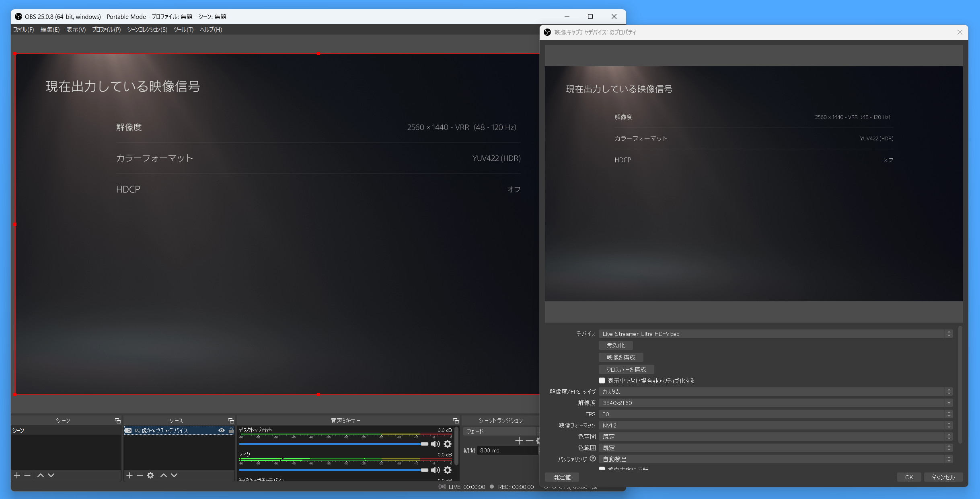Image resolution: width=980 pixels, height=499 pixels.
Task: Open the ツール(T) menu
Action: tap(183, 30)
